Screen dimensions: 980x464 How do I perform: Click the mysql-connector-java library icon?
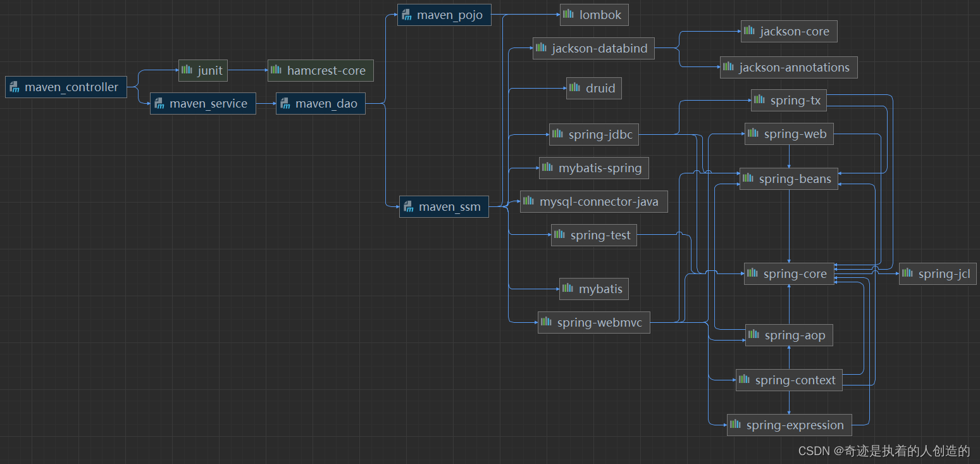tap(528, 201)
